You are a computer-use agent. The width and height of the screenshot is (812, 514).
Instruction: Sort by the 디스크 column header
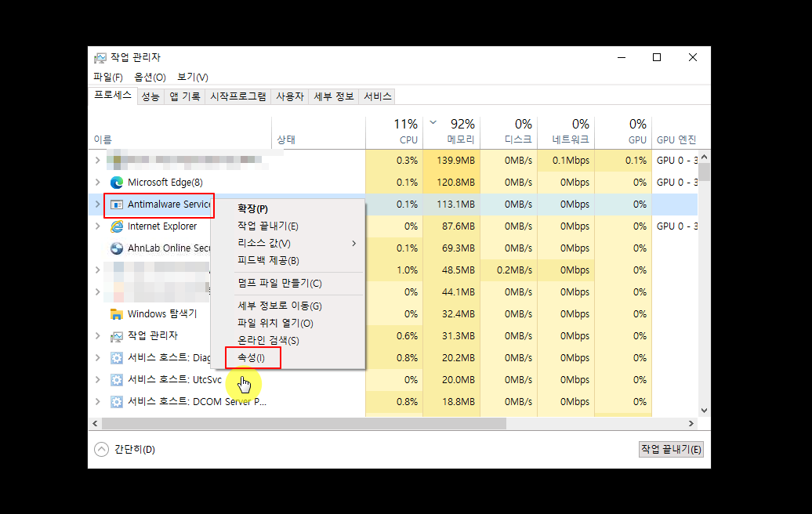509,132
